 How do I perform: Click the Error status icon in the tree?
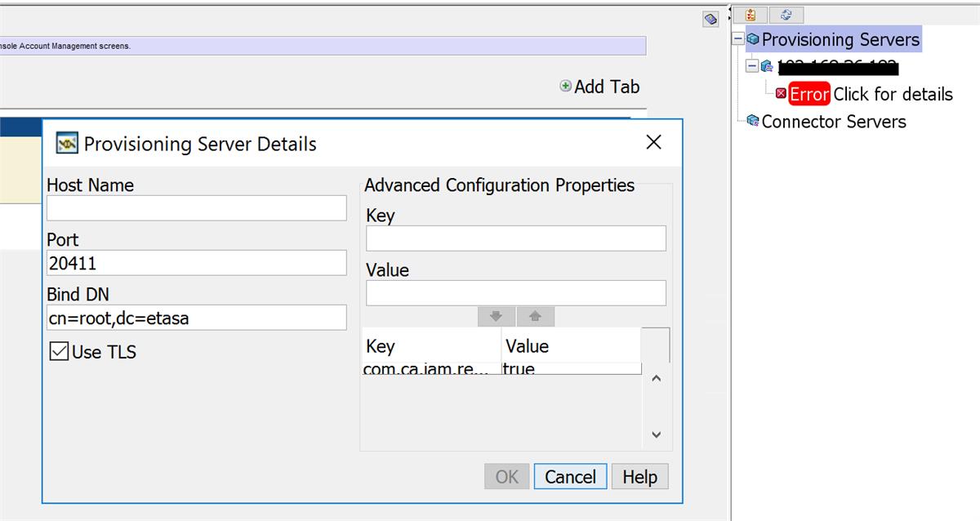tap(782, 93)
